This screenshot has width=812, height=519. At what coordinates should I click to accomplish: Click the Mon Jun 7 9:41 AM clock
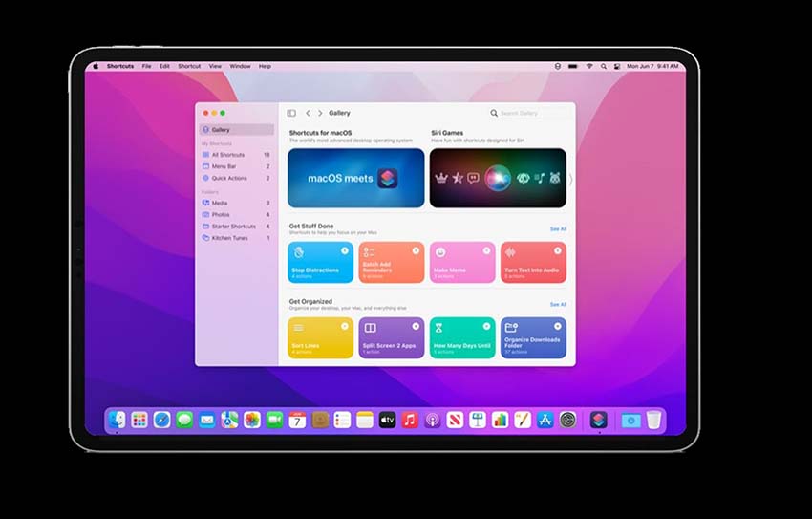(x=652, y=66)
